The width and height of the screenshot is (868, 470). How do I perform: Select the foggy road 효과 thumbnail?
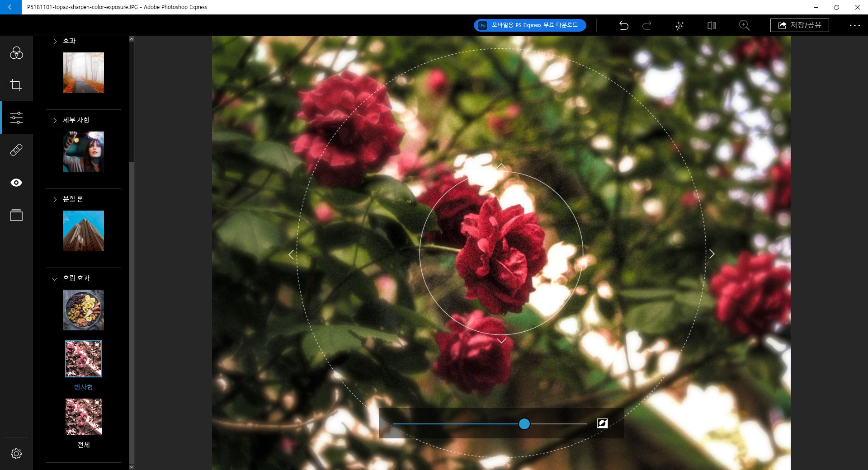click(x=84, y=73)
